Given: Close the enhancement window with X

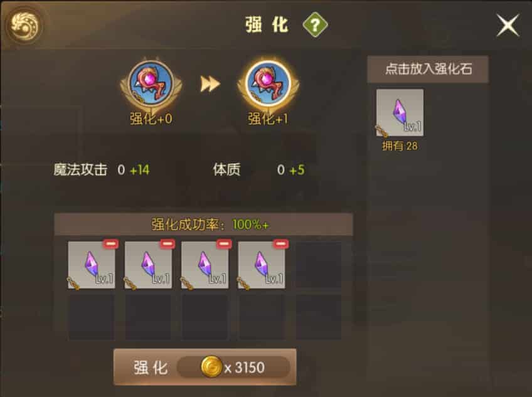Looking at the screenshot, I should click(x=508, y=25).
